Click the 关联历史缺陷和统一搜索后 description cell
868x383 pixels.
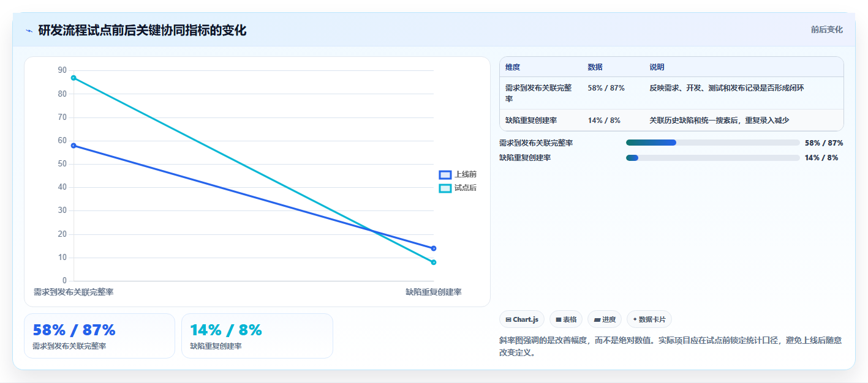[720, 121]
